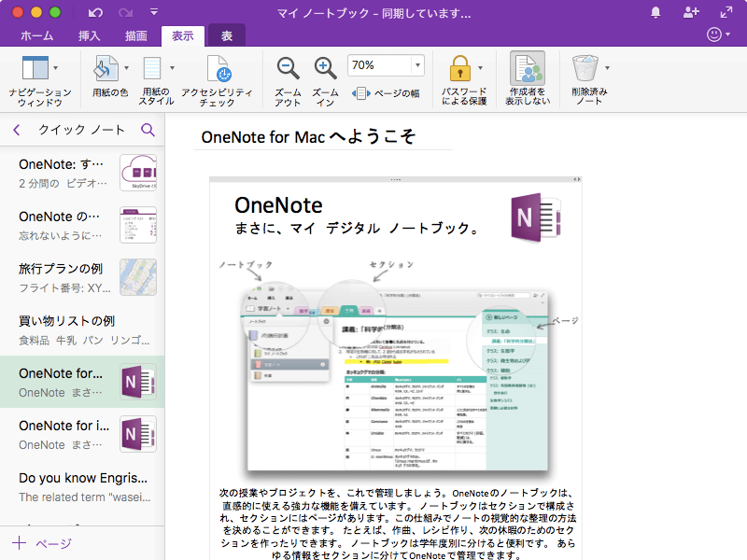Click the まさに、マイ デジタル ノートブック。 subtitle
The width and height of the screenshot is (747, 560).
pos(357,229)
